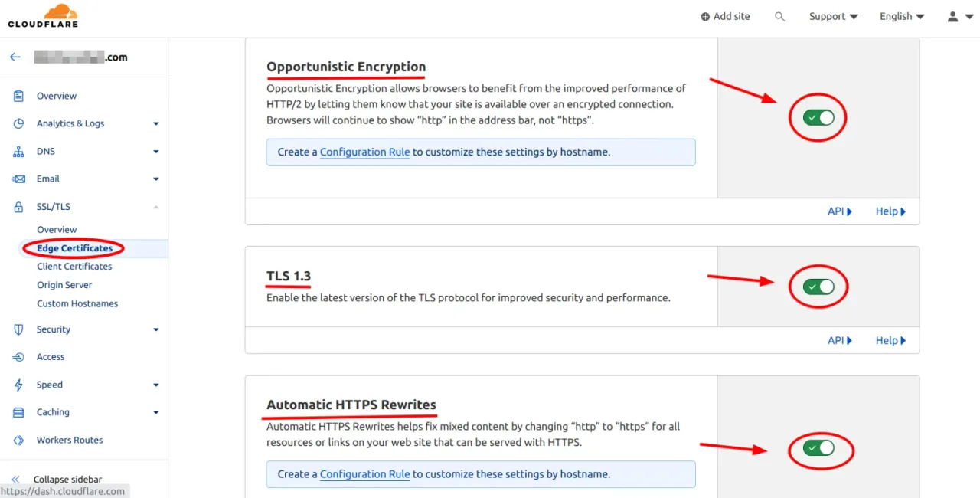Expand the Security section arrow
The width and height of the screenshot is (980, 498).
pos(156,329)
